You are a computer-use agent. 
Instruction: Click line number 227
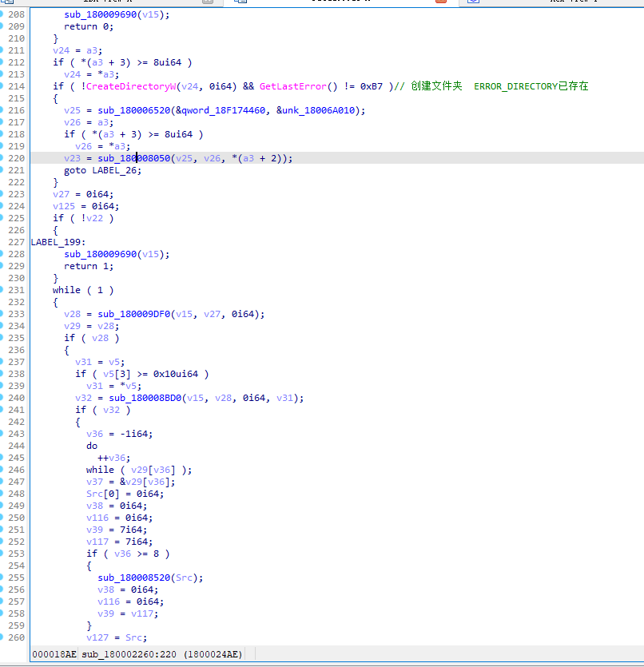pos(16,242)
